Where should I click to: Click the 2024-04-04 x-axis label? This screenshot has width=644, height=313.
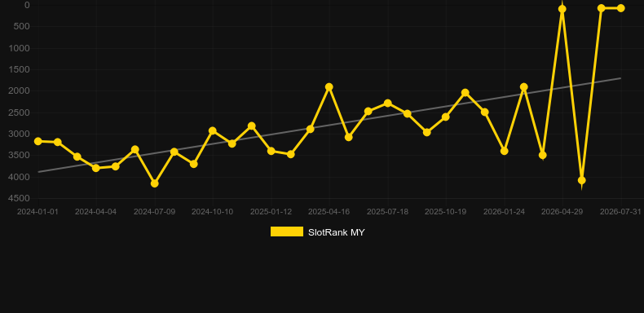[x=95, y=212]
